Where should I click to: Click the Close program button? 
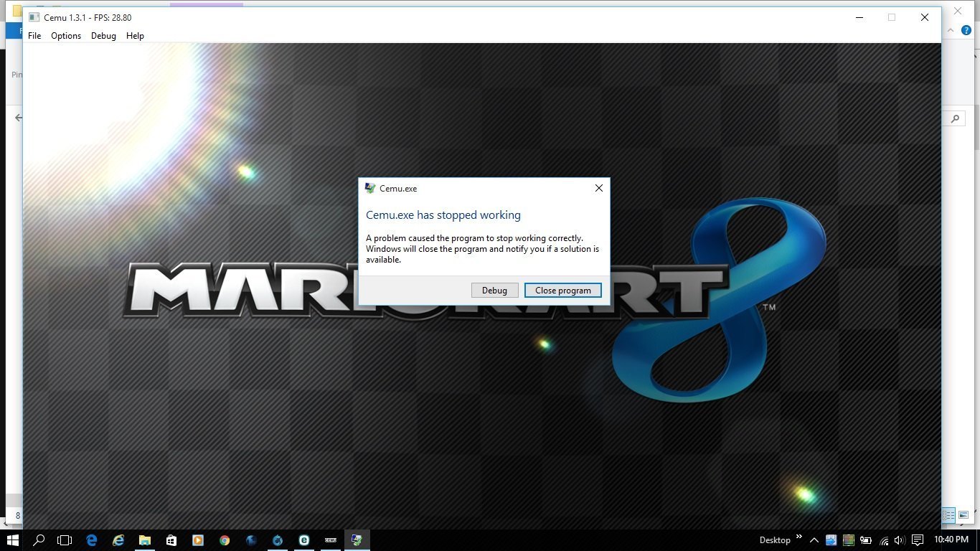(x=563, y=291)
